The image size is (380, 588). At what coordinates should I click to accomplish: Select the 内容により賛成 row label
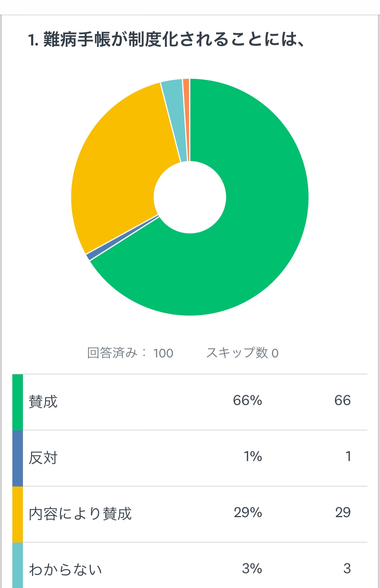pos(80,514)
